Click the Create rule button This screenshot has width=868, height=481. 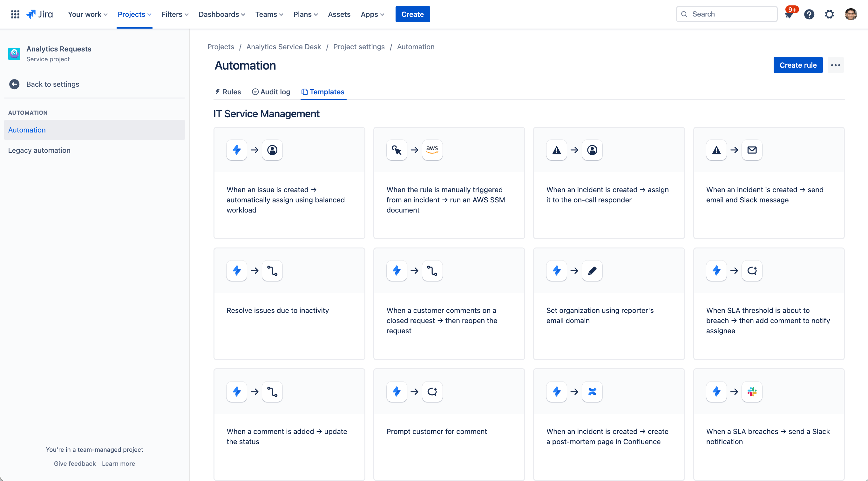798,65
